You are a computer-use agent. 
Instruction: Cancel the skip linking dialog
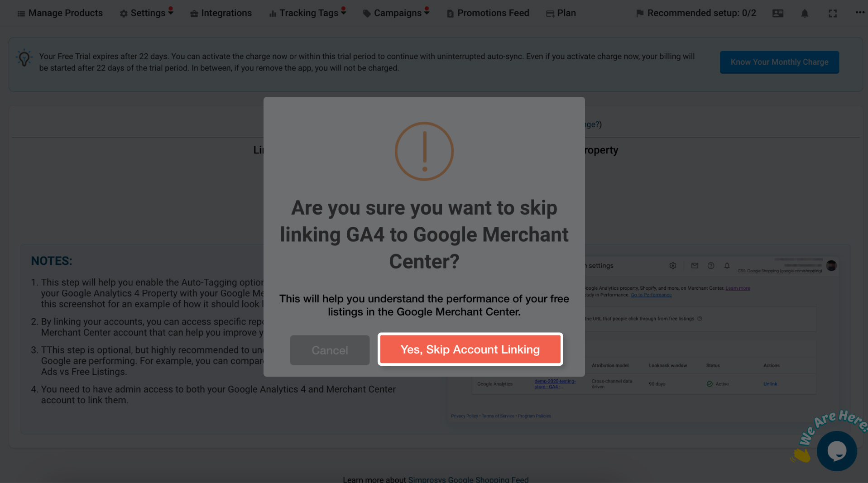point(330,350)
